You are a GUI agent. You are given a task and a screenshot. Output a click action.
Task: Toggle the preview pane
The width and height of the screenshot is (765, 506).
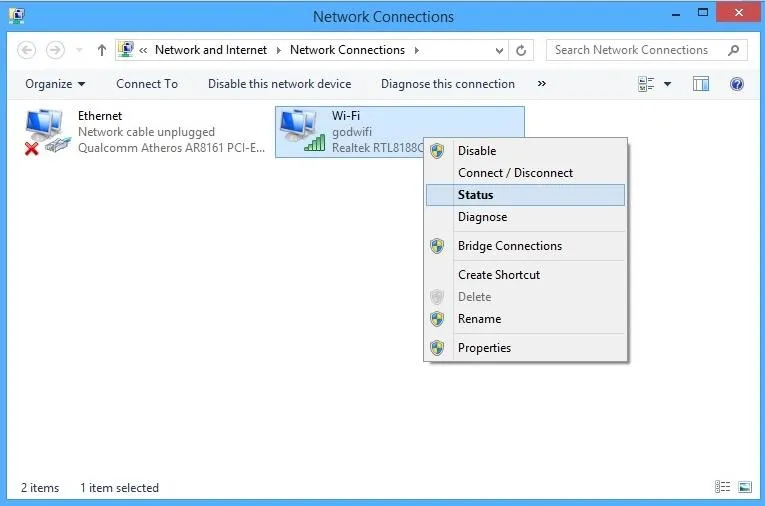(x=701, y=84)
